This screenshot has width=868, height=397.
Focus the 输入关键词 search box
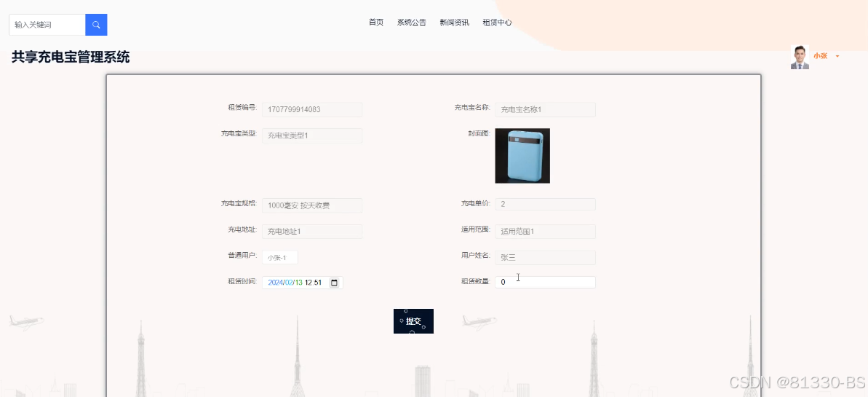click(x=47, y=25)
